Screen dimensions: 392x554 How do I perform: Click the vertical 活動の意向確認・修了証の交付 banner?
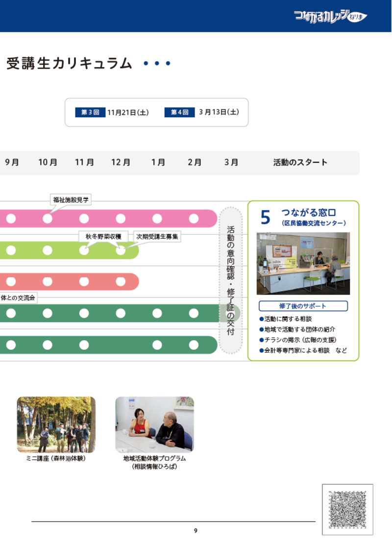pyautogui.click(x=230, y=280)
